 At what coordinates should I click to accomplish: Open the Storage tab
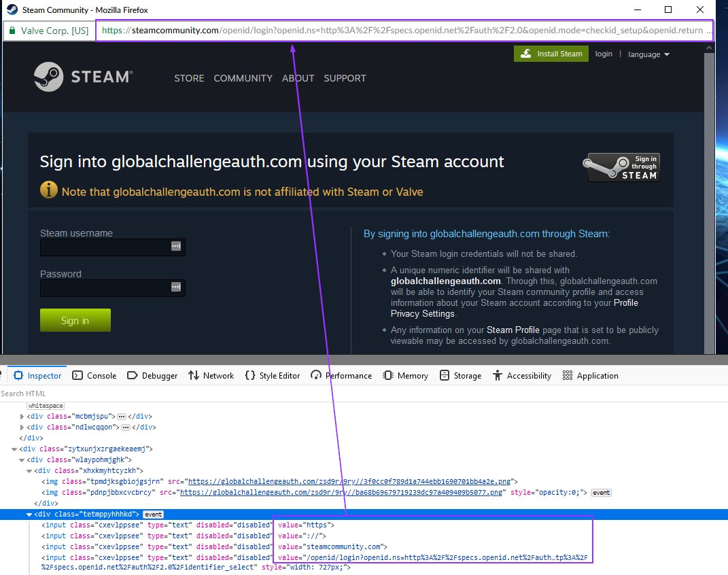click(x=461, y=375)
